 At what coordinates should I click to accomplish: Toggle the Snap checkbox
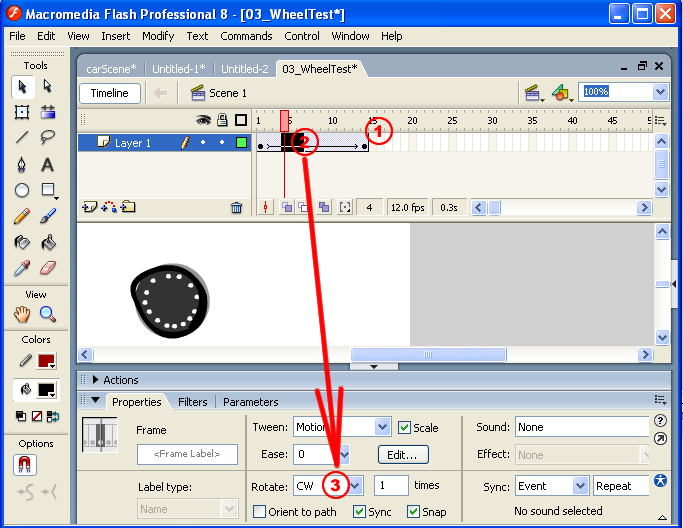[413, 512]
